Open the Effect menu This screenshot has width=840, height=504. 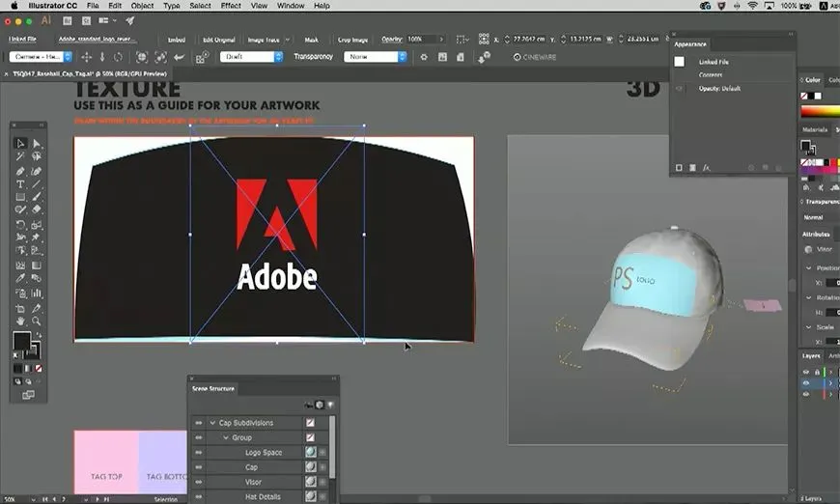coord(231,6)
